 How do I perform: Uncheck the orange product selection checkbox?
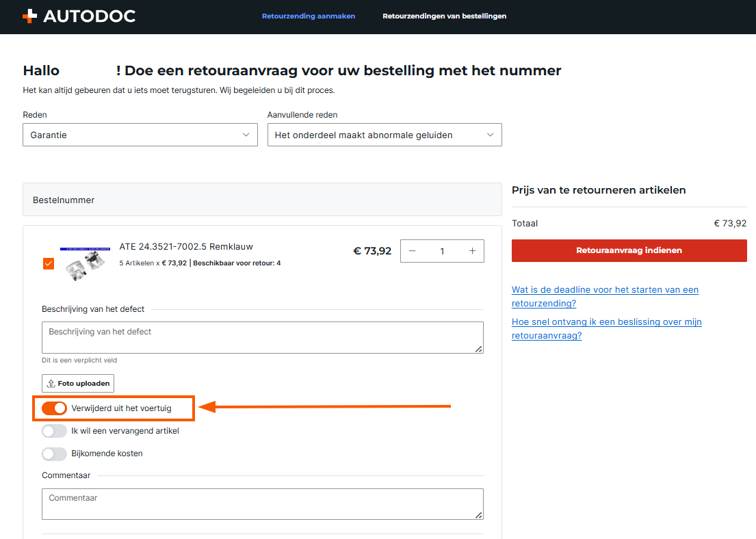[x=49, y=263]
